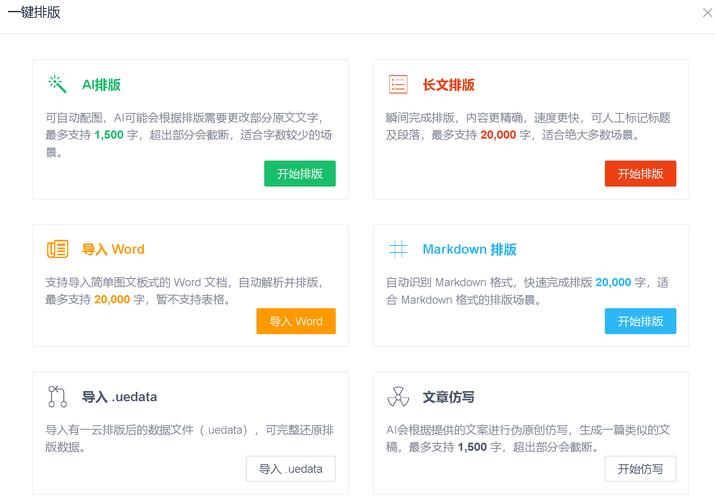The width and height of the screenshot is (715, 500).
Task: Click the blue hash icon for Markdown 排版
Action: [398, 249]
